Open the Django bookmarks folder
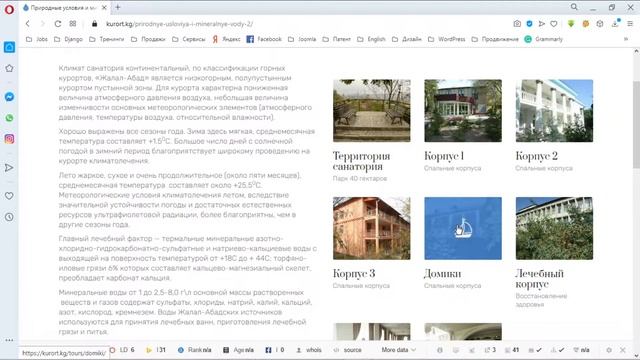This screenshot has width=640, height=360. [x=68, y=39]
